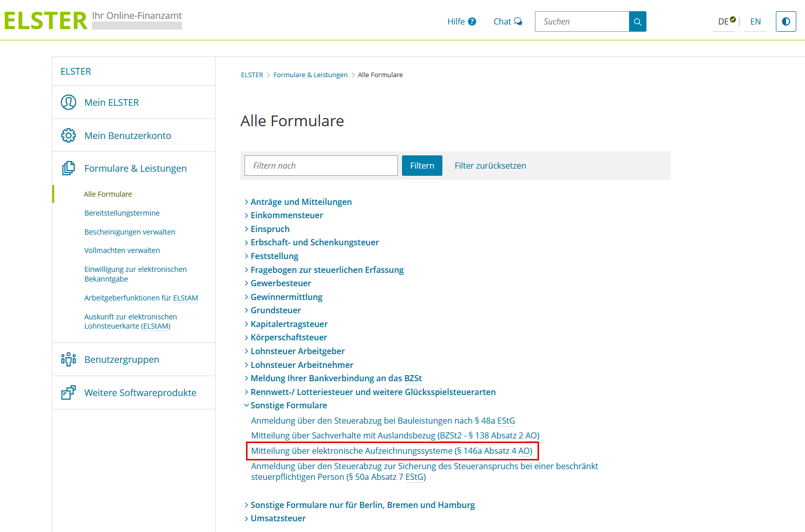The height and width of the screenshot is (532, 805).
Task: Collapse the Sonstige Formulare section
Action: click(x=288, y=405)
